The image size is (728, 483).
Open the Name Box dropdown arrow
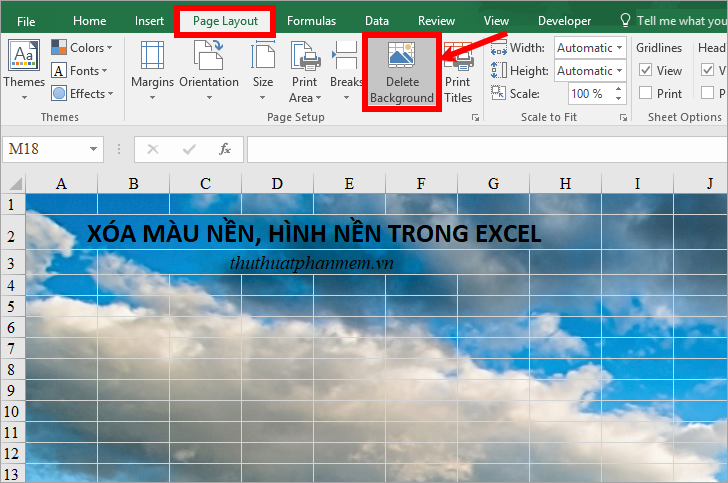point(93,149)
